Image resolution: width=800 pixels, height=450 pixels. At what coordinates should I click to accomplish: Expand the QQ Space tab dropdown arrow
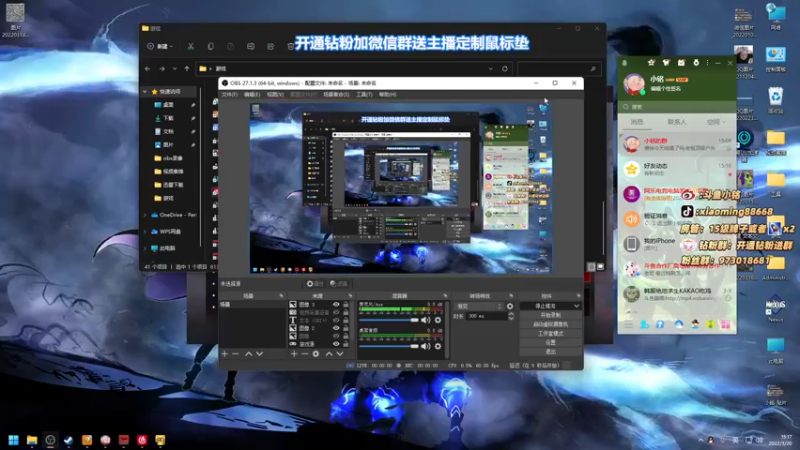point(724,122)
